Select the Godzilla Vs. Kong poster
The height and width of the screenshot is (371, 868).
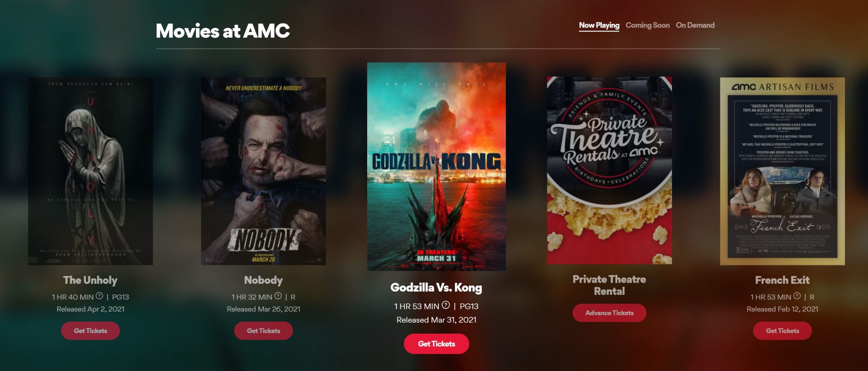point(436,167)
